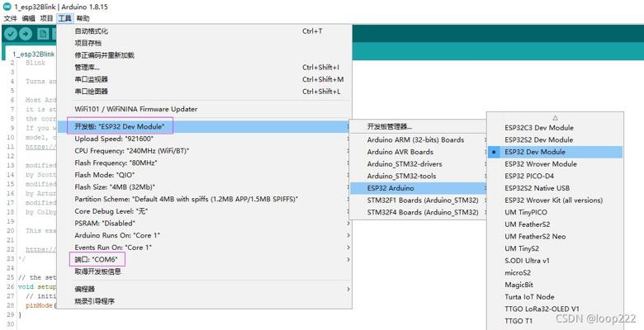Click 烧录引导程序 menu entry
This screenshot has width=644, height=330.
coord(204,301)
